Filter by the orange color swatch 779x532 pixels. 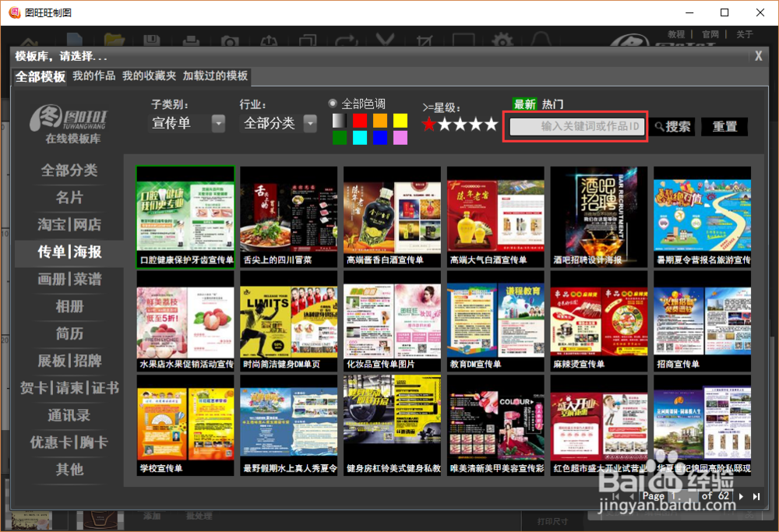(380, 121)
